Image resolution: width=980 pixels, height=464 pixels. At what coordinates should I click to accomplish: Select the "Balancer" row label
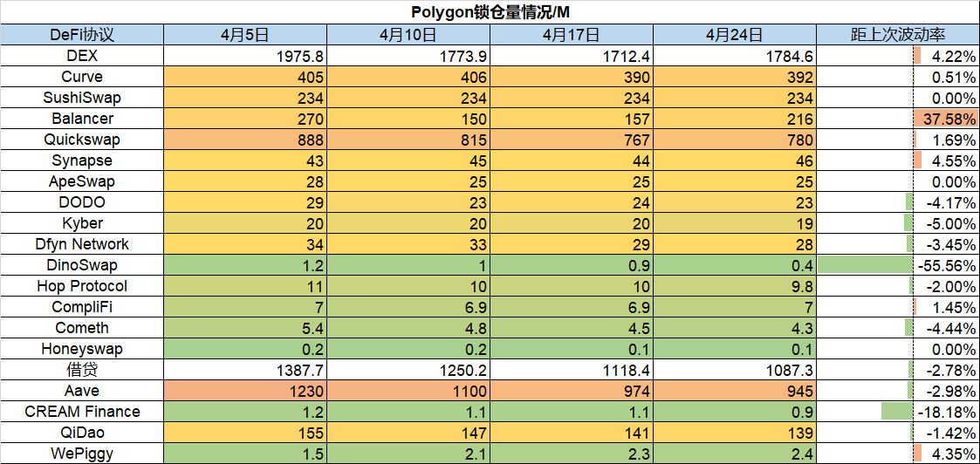click(x=81, y=119)
